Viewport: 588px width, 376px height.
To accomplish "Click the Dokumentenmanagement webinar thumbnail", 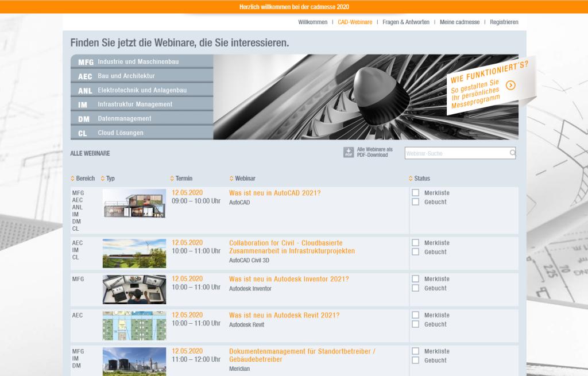I will click(x=134, y=362).
